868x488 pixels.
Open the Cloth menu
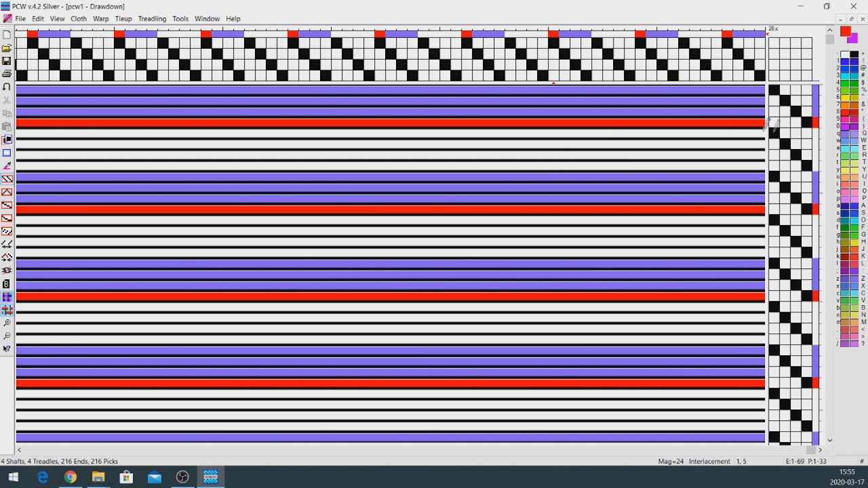point(79,19)
